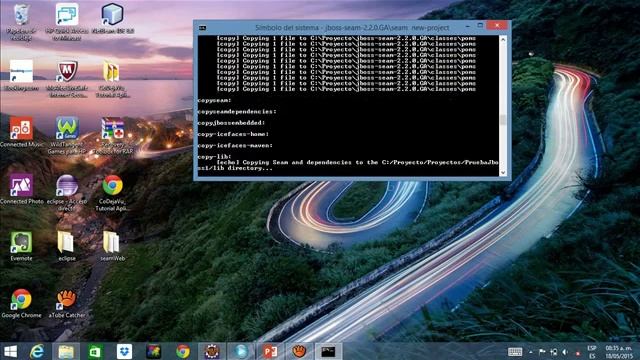640x360 pixels.
Task: Open the command prompt window system menu icon
Action: point(202,28)
